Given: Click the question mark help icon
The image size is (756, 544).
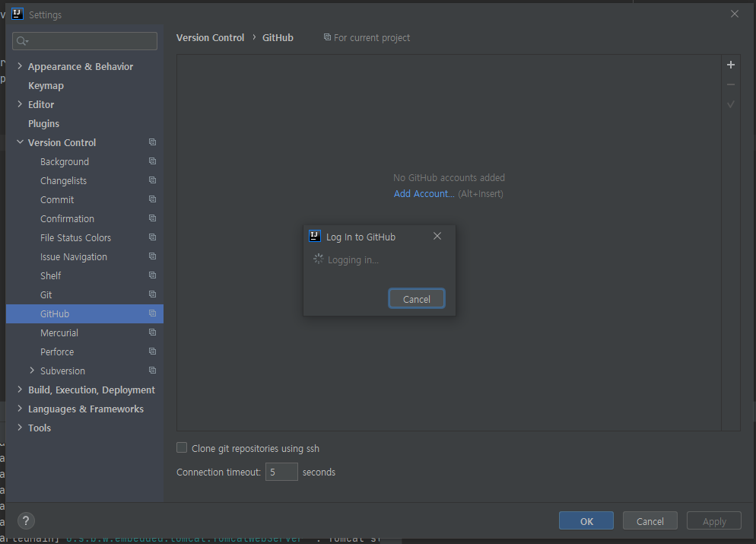Looking at the screenshot, I should click(26, 521).
